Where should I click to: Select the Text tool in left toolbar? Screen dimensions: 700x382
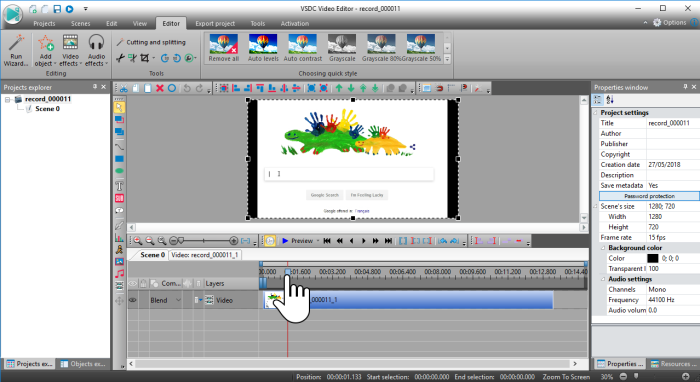pos(119,186)
